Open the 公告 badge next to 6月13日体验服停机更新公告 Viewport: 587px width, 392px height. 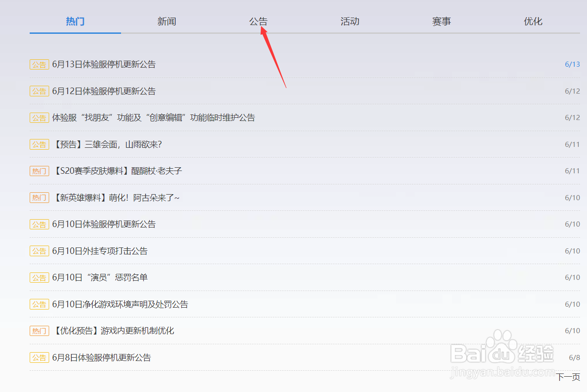[39, 64]
